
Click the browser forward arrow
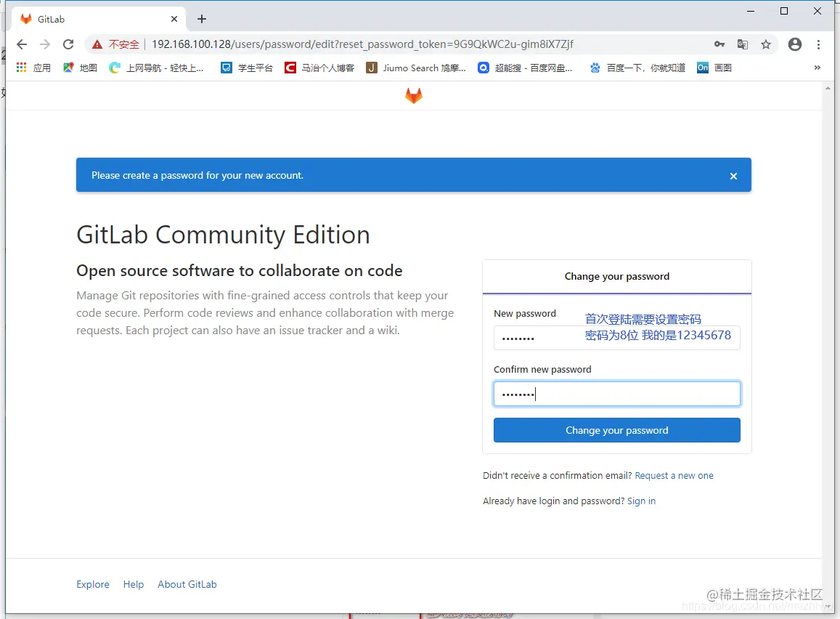pyautogui.click(x=45, y=44)
